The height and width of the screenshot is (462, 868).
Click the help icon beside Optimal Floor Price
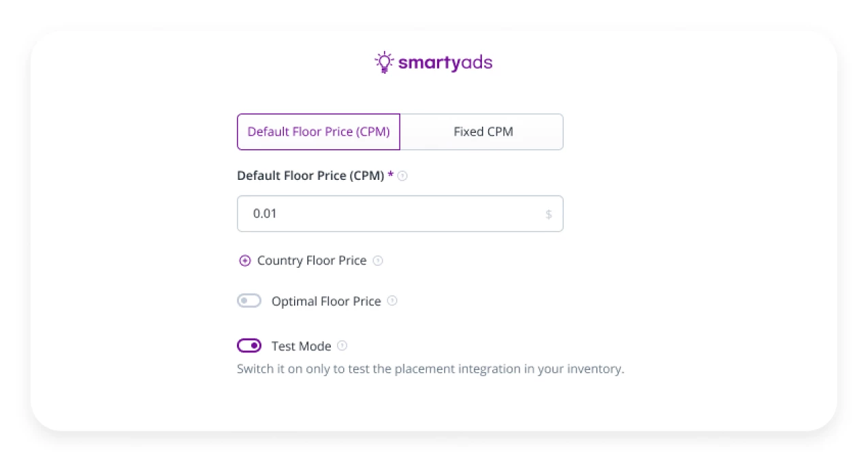[x=392, y=301]
